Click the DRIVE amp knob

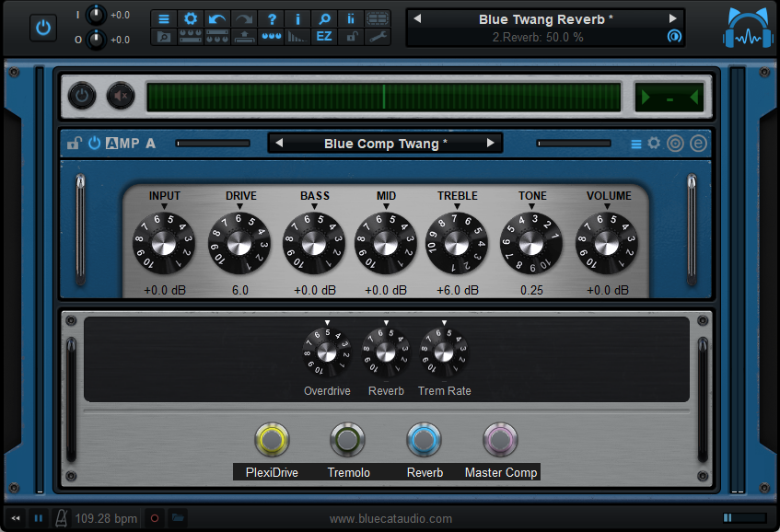pos(239,244)
